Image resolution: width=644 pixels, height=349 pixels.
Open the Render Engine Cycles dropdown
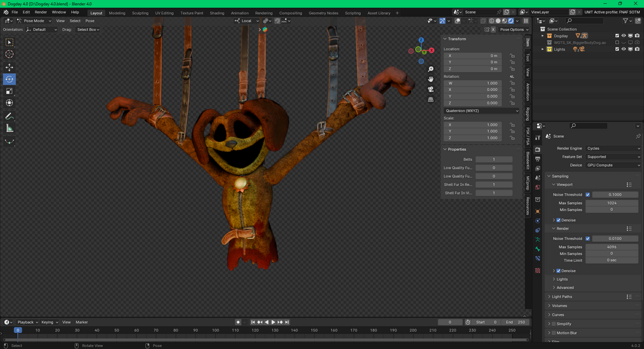pos(613,148)
